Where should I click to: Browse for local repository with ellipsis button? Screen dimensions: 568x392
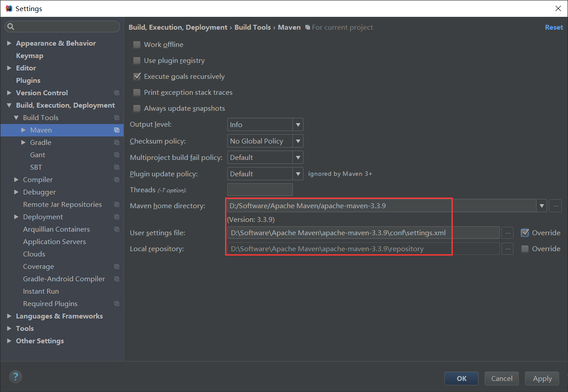pyautogui.click(x=507, y=248)
